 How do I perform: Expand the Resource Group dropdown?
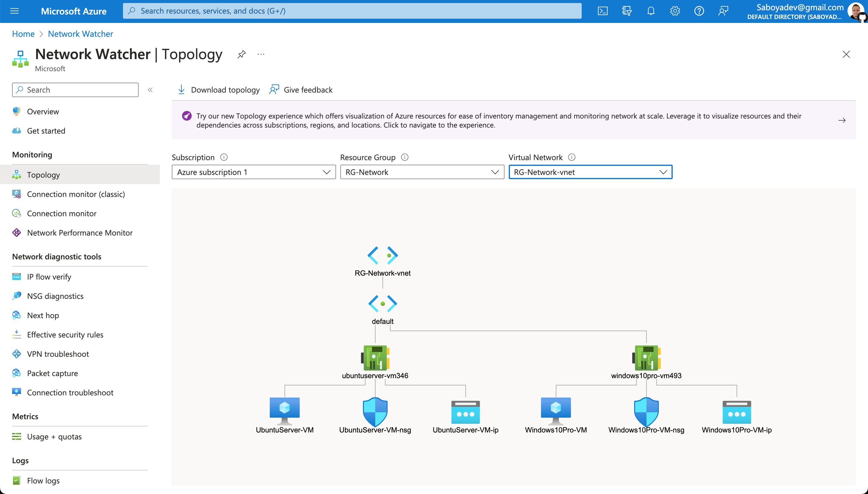[422, 172]
